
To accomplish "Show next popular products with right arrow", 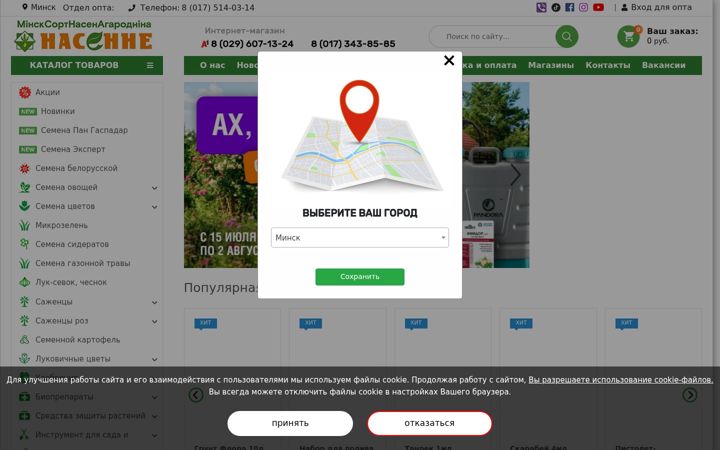I will click(x=690, y=395).
